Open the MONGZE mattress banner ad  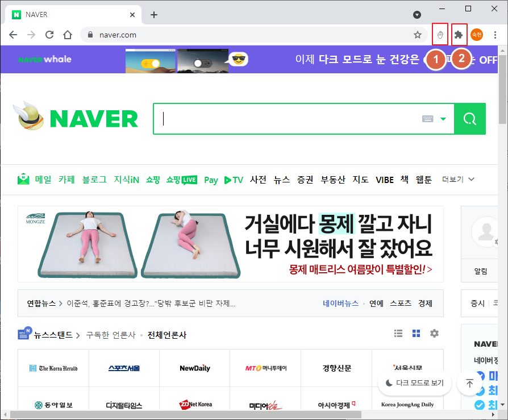coord(231,244)
